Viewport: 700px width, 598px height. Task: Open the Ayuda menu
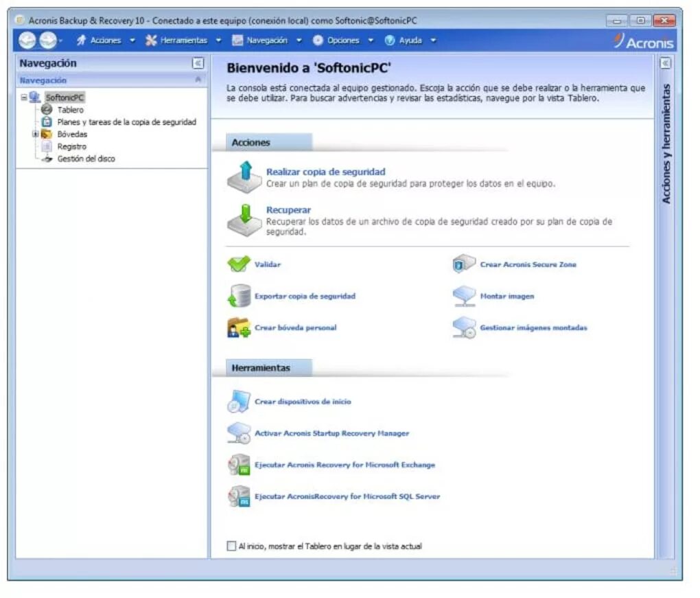point(410,41)
